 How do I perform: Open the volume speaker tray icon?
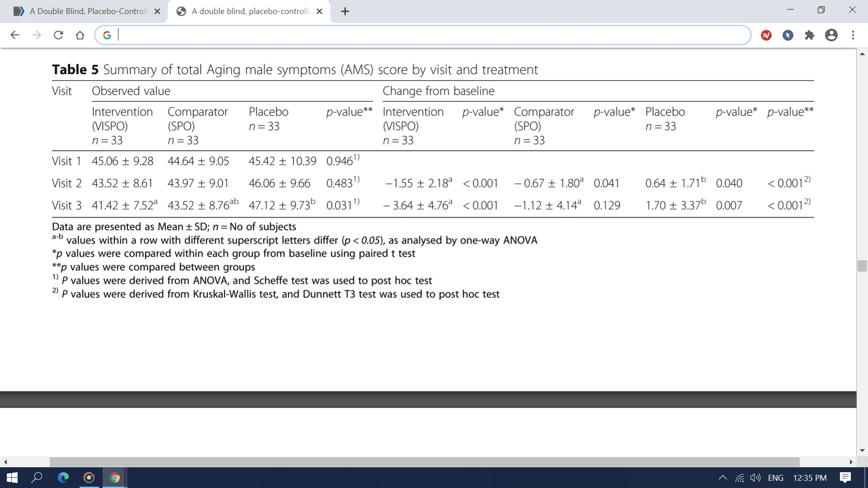(x=755, y=478)
